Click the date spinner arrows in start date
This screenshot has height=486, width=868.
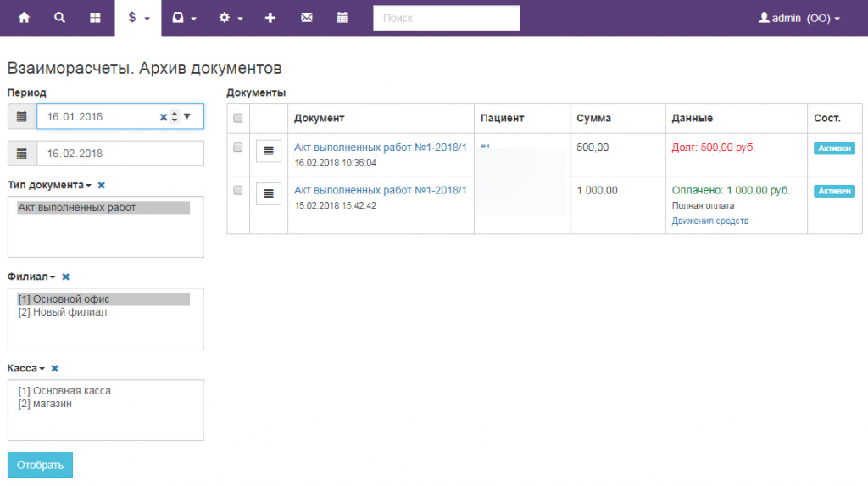coord(175,116)
